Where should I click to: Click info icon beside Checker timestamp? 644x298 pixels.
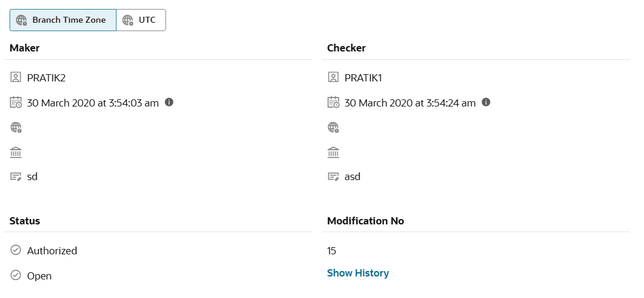486,102
